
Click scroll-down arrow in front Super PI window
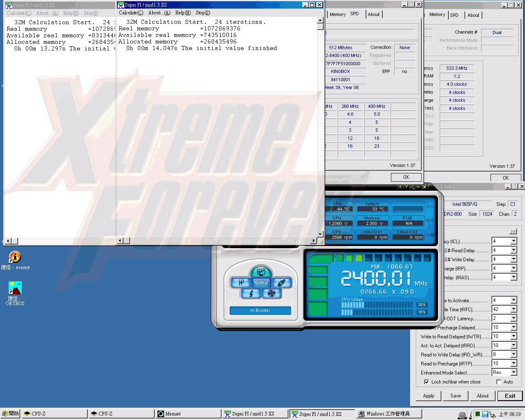tap(320, 234)
